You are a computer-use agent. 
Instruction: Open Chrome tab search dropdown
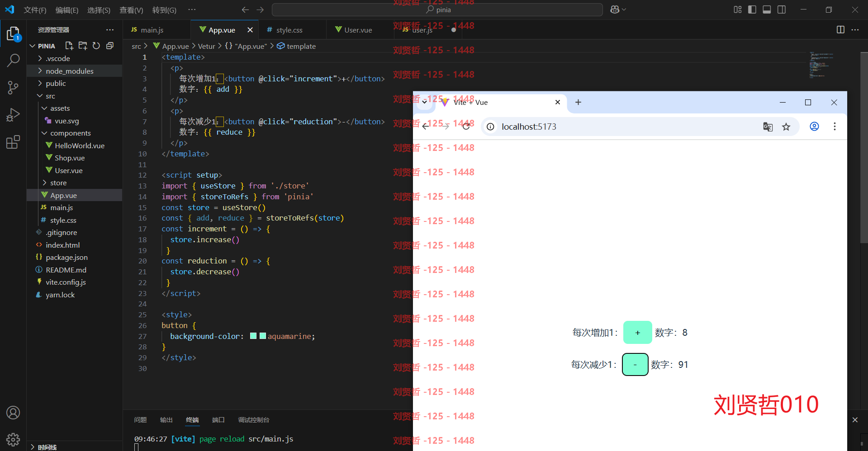[424, 102]
